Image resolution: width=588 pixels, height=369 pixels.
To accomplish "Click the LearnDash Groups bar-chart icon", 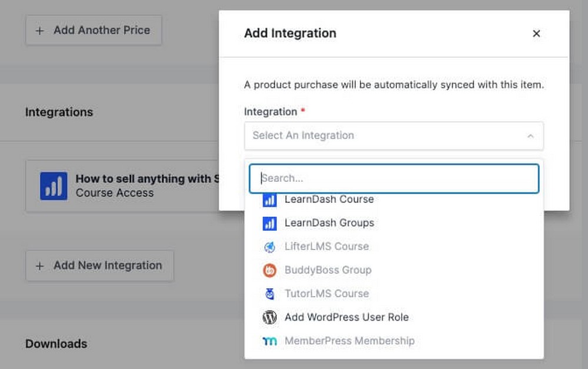I will pyautogui.click(x=269, y=224).
